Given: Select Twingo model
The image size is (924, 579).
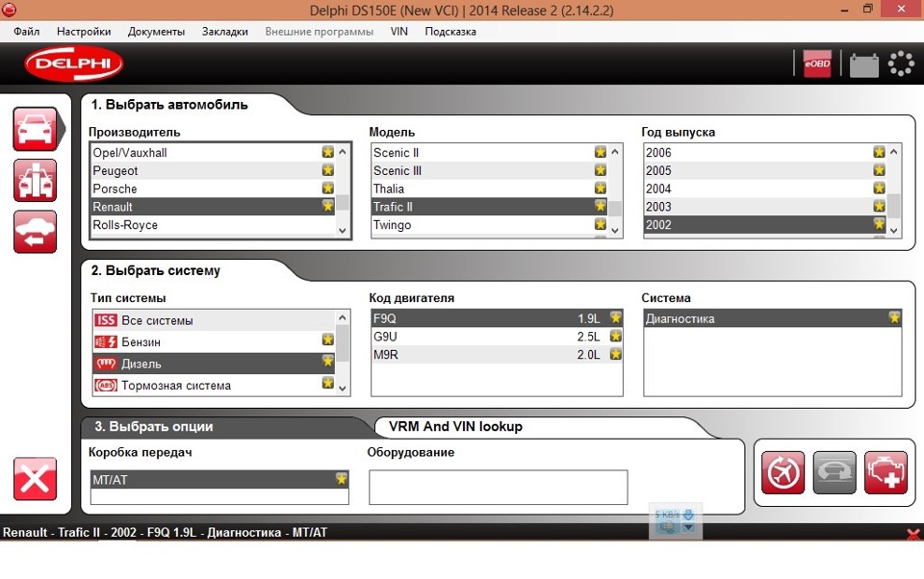Looking at the screenshot, I should tap(489, 225).
